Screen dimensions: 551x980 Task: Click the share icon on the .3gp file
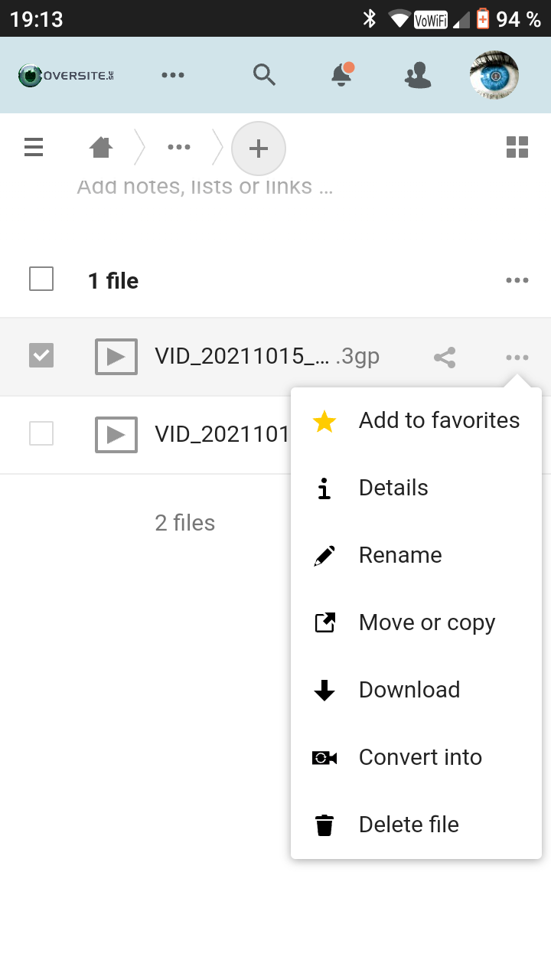445,358
